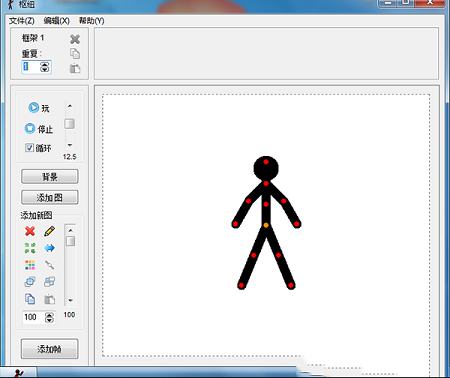Select the stickman's left foot handle

[241, 285]
